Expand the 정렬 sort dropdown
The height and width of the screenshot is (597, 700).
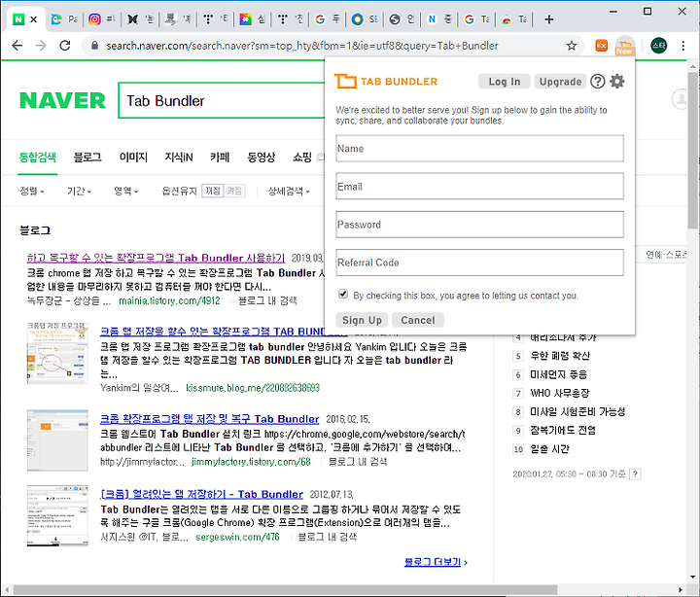(32, 192)
